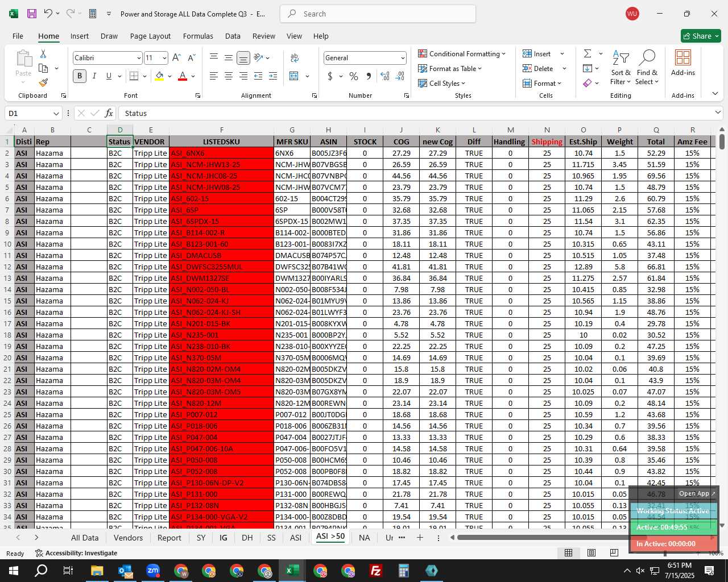Click the Increase Indent icon

(x=273, y=76)
